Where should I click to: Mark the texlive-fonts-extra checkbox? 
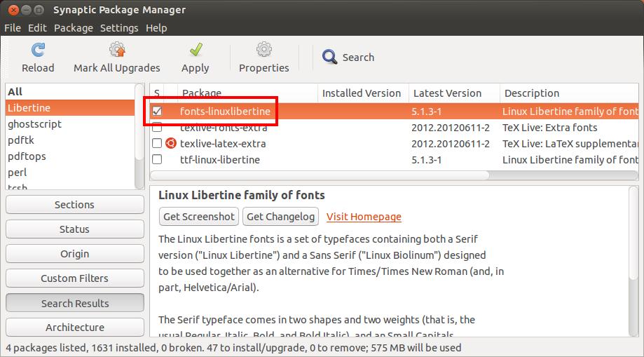pos(158,128)
